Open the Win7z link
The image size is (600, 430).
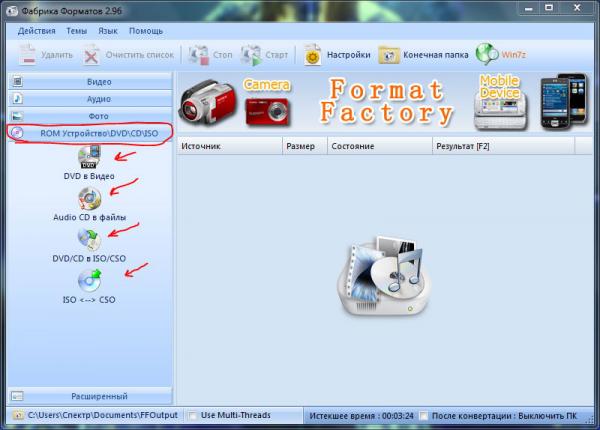[514, 55]
